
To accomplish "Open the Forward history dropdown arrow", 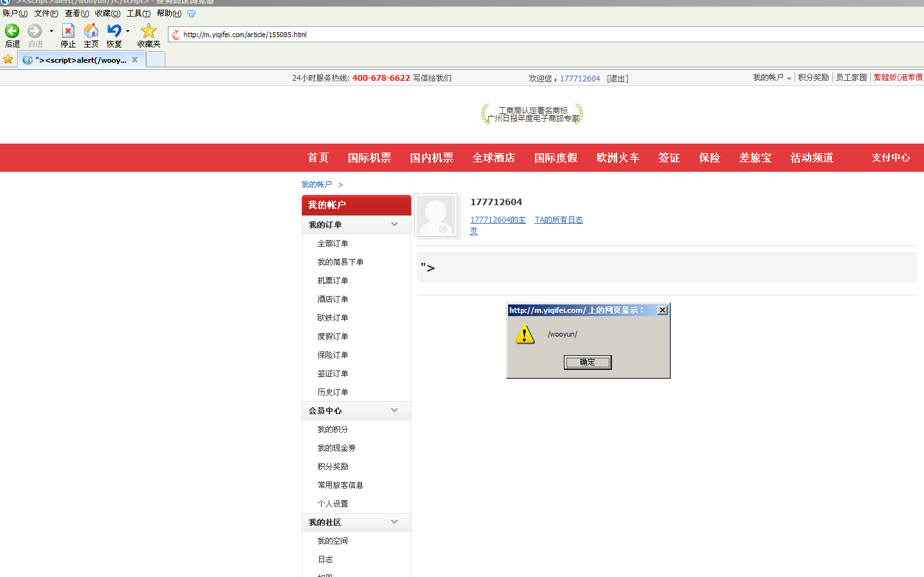I will (x=51, y=31).
